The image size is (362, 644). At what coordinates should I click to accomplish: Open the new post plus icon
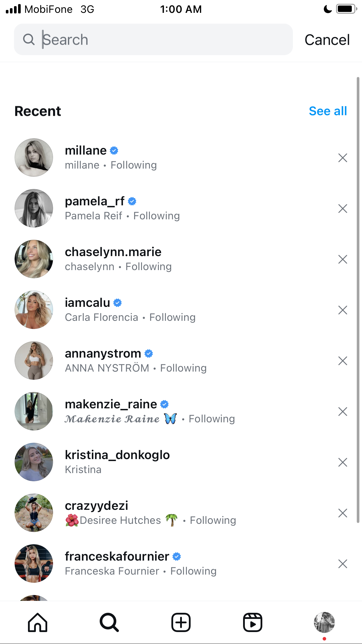181,622
